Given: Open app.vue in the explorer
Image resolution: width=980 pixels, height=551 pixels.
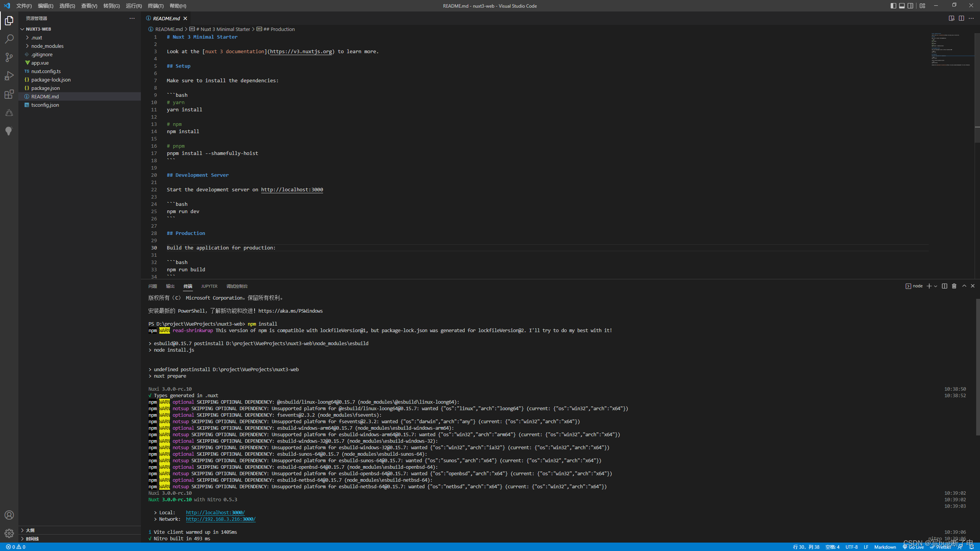Looking at the screenshot, I should pos(80,63).
